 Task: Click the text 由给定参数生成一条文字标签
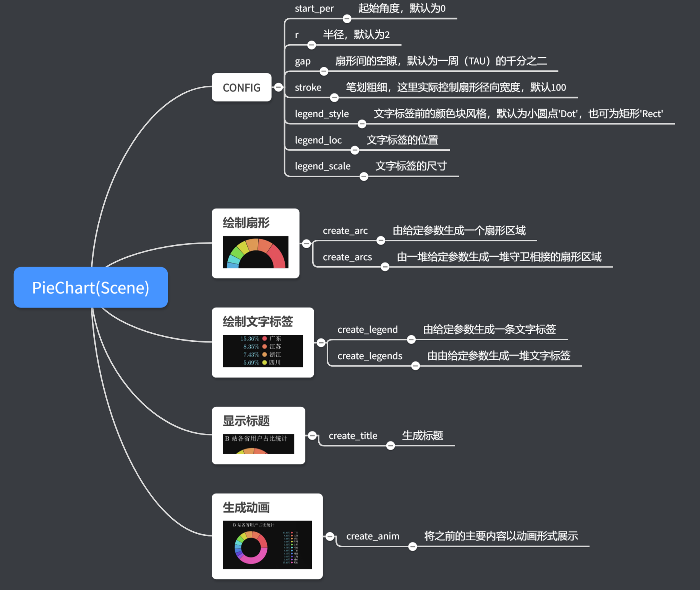click(489, 330)
